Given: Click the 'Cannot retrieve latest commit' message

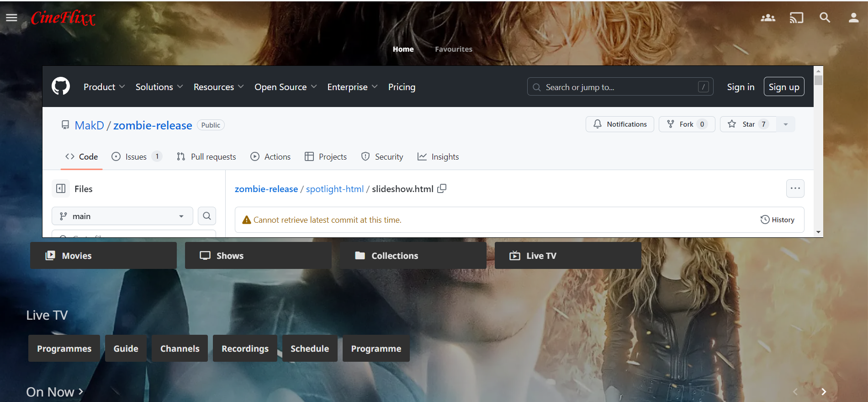Looking at the screenshot, I should pyautogui.click(x=327, y=220).
